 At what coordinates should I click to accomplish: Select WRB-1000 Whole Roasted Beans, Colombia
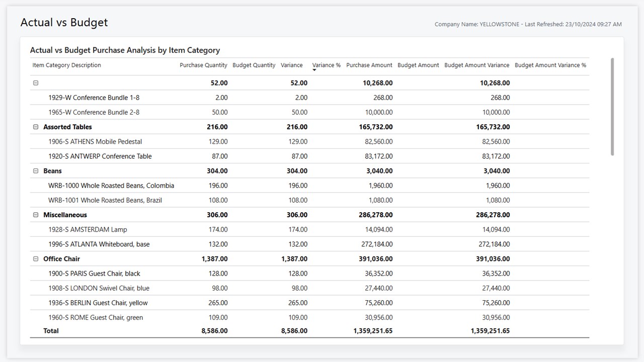tap(111, 186)
